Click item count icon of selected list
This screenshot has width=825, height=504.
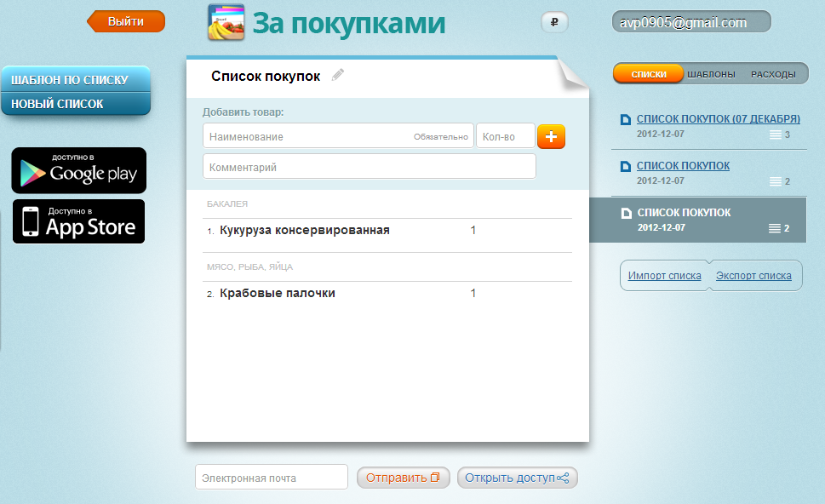pos(774,228)
